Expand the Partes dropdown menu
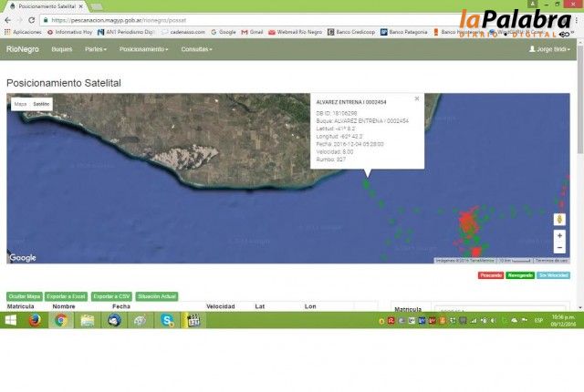Image resolution: width=584 pixels, height=392 pixels. [95, 48]
